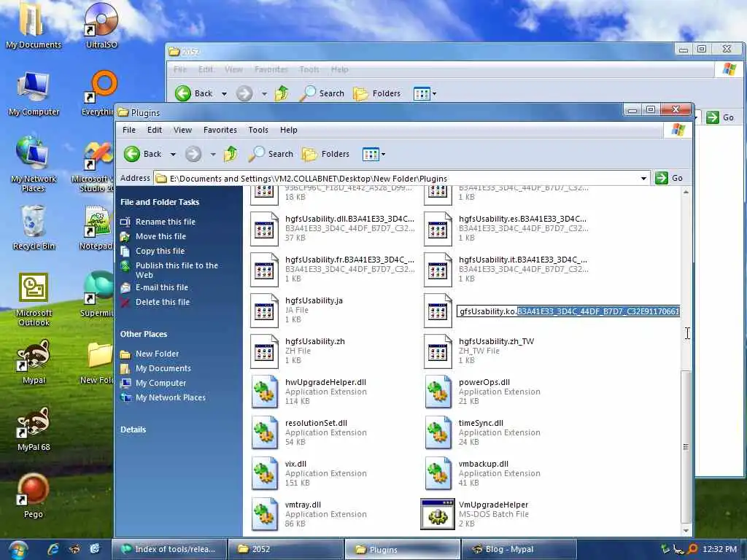
Task: Switch to Blog - Mypal taskbar button
Action: coord(519,549)
